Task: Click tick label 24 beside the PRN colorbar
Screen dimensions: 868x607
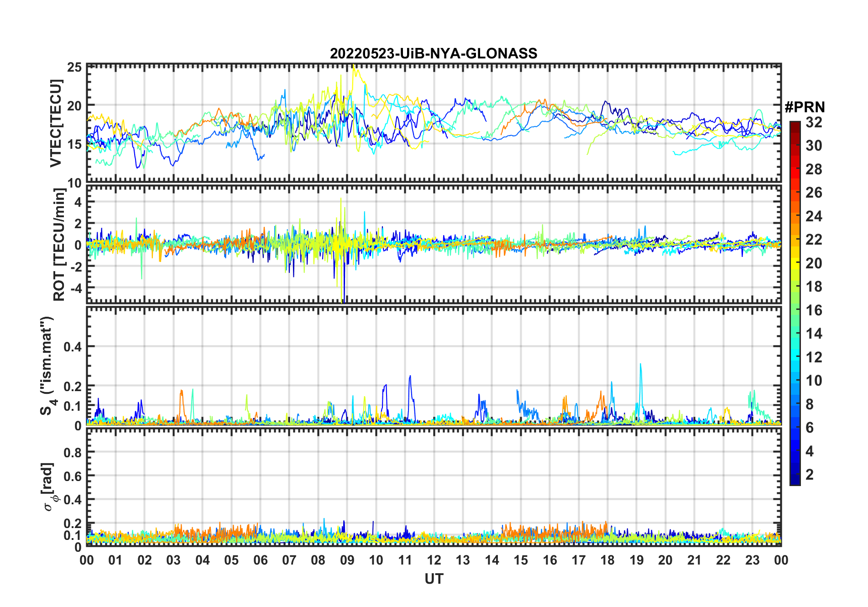Action: coord(814,216)
